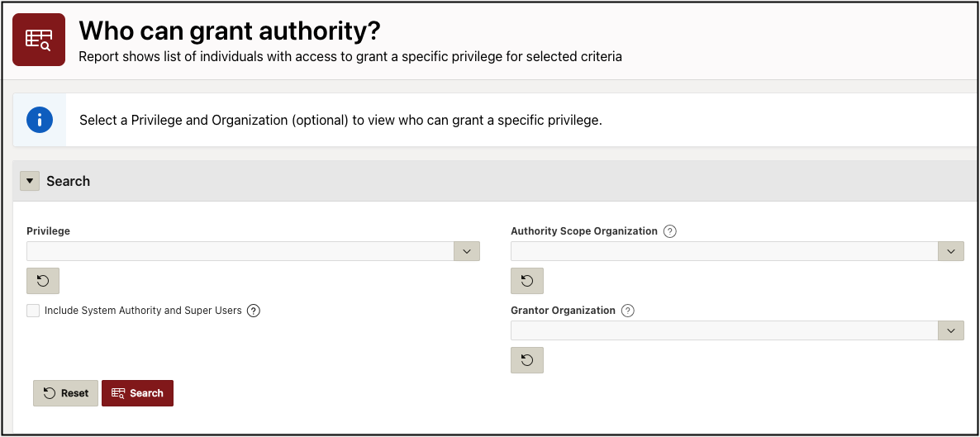This screenshot has width=980, height=437.
Task: Click the red report icon in the header
Action: [x=39, y=40]
